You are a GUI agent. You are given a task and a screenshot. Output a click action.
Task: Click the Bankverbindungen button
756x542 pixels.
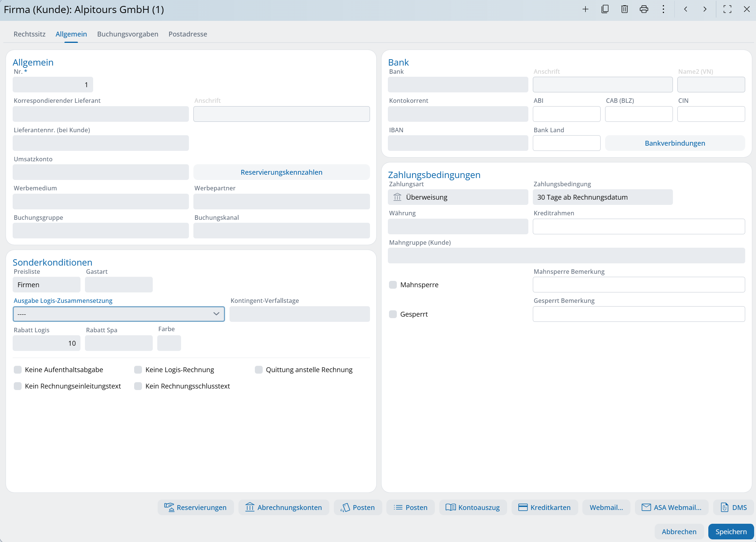pos(675,143)
